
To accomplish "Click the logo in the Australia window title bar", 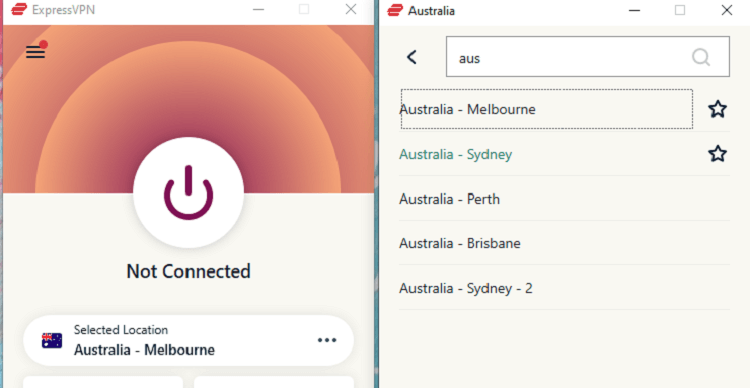I will coord(395,10).
